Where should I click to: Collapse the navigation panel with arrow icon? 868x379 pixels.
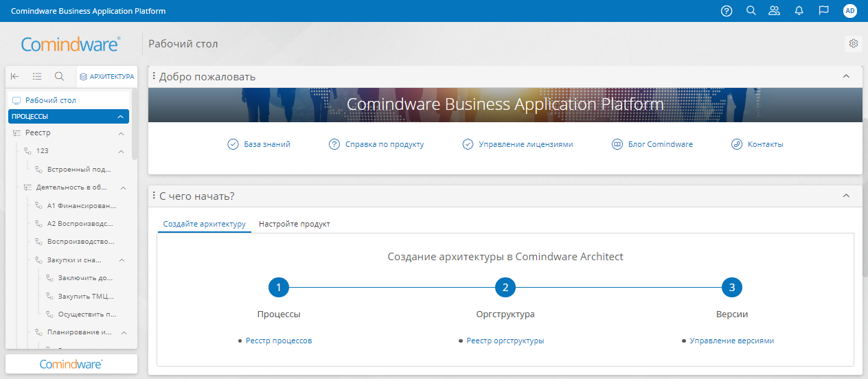pyautogui.click(x=15, y=76)
